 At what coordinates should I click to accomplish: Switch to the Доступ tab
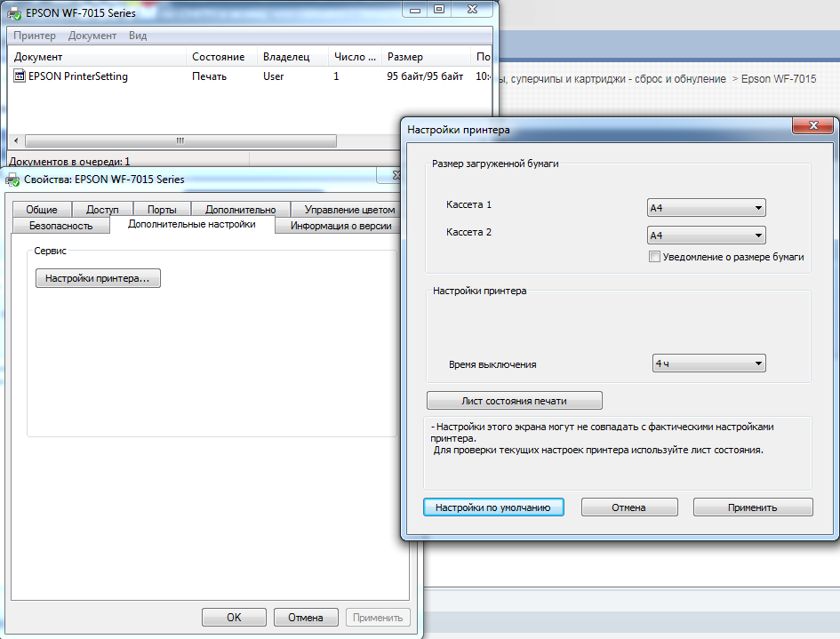point(102,210)
